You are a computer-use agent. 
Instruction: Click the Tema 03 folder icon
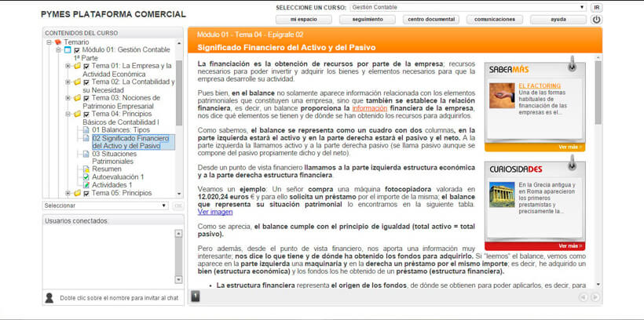click(77, 97)
